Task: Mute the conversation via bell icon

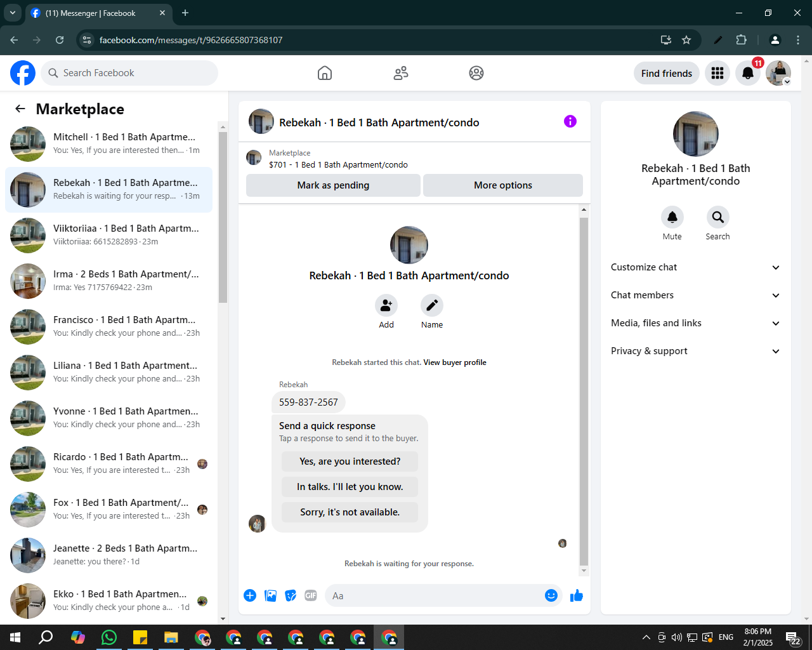Action: pos(672,217)
